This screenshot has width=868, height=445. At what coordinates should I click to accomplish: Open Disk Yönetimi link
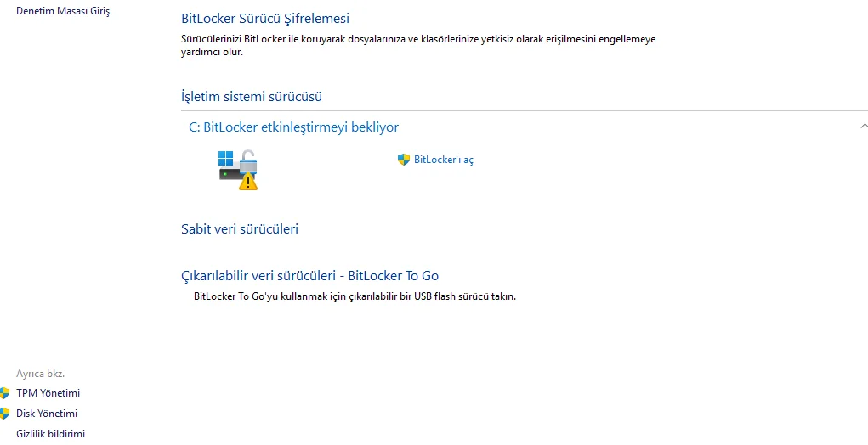(47, 414)
